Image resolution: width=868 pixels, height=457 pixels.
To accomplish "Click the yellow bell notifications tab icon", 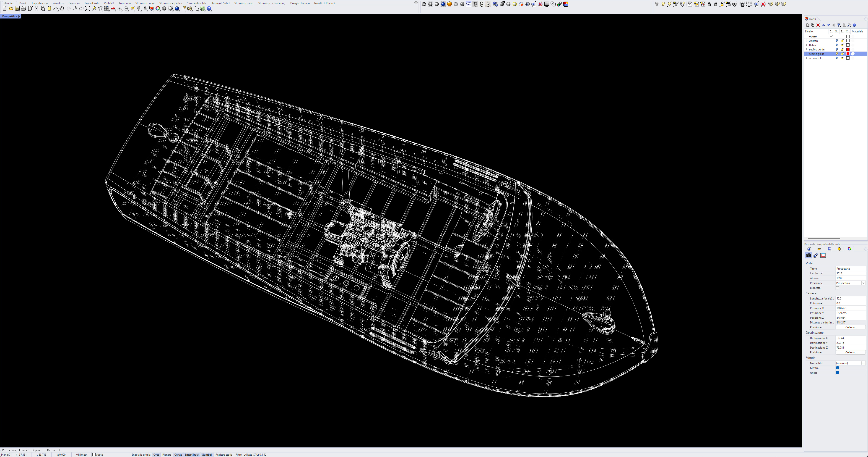I will (839, 249).
